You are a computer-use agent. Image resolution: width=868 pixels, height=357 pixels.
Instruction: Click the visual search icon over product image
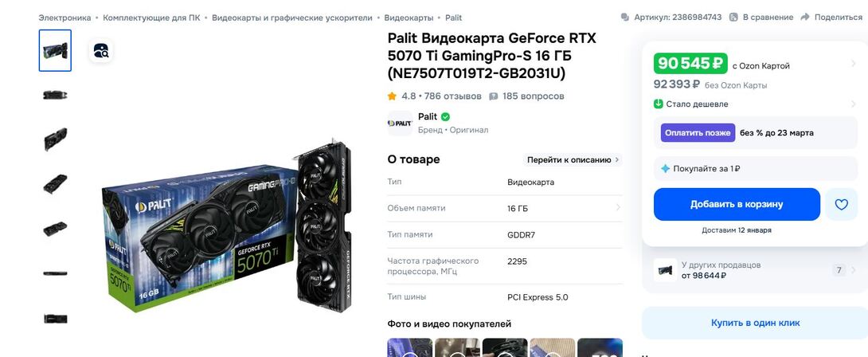101,51
